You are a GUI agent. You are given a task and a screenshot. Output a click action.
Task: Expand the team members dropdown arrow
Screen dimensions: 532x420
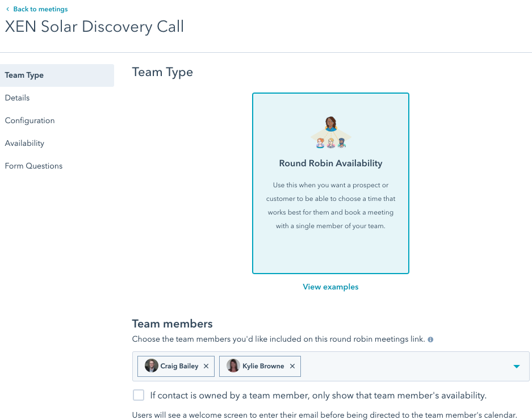pyautogui.click(x=516, y=367)
